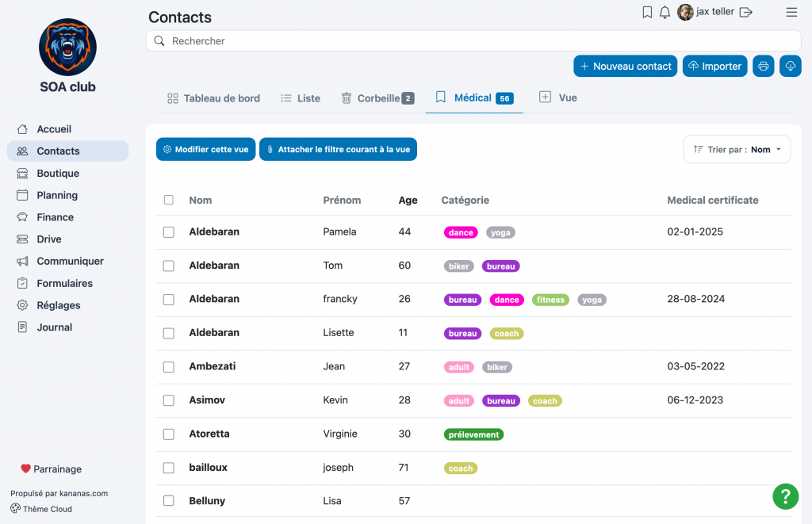Check the Aldebaran francky row checkbox
The image size is (812, 524).
point(169,300)
